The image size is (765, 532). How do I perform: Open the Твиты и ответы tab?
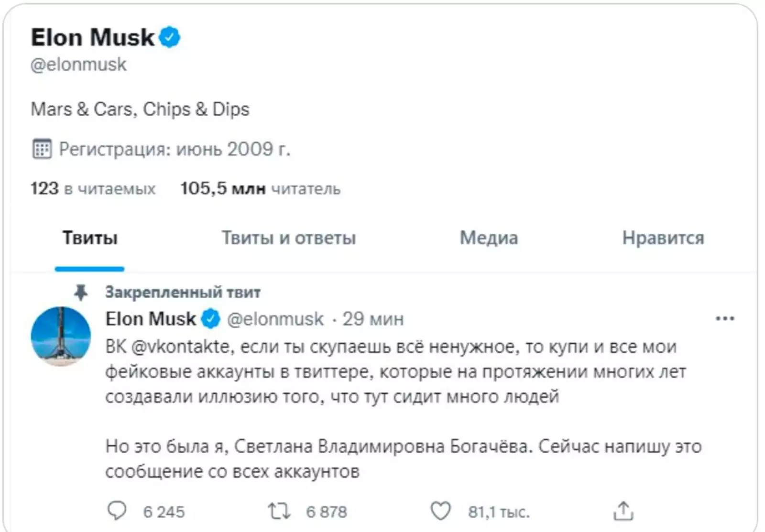pos(288,238)
